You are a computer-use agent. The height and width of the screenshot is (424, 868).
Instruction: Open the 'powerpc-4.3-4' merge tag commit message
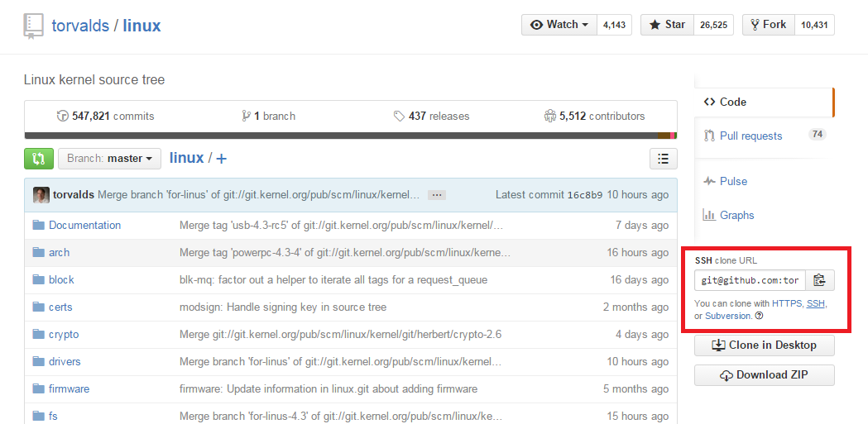[345, 253]
